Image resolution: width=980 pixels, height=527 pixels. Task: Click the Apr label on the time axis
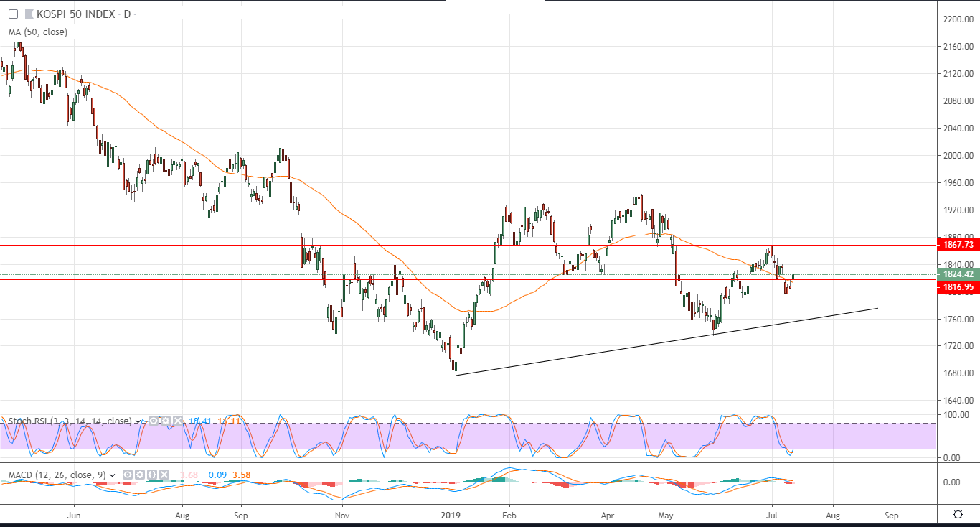coord(608,515)
